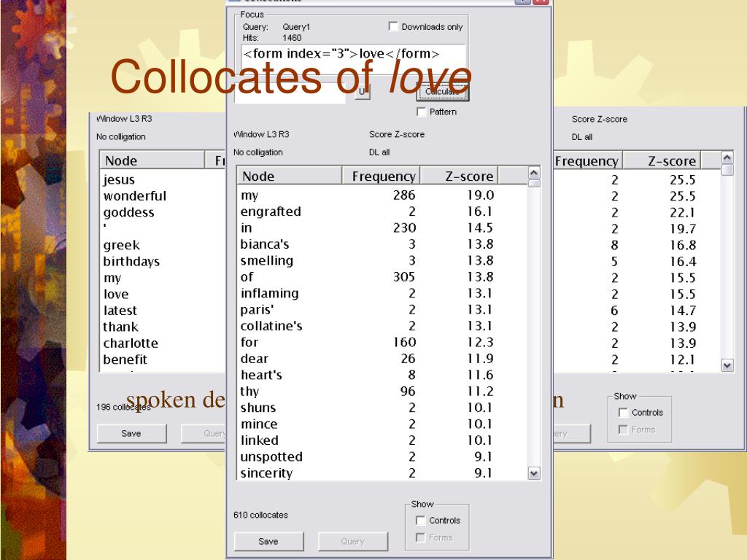Sort center table by Frequency header
The width and height of the screenshot is (747, 560).
[381, 176]
